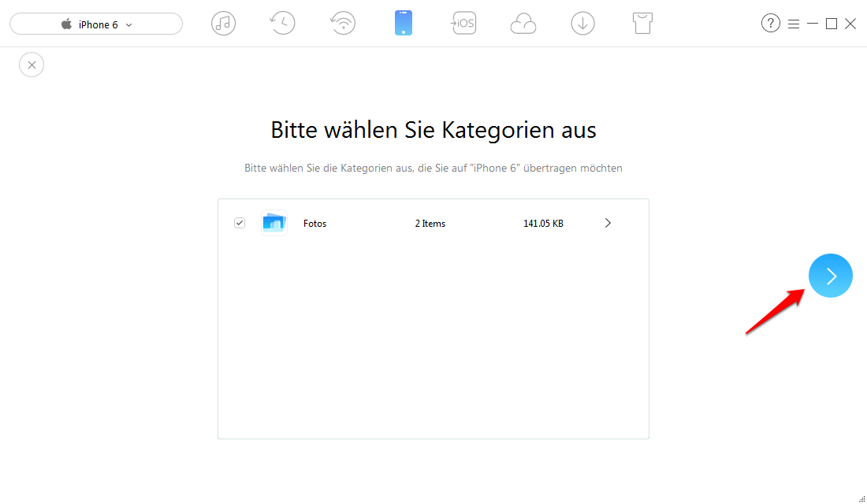Click the Fotos folder icon
Screen dimensions: 867x504
point(273,223)
